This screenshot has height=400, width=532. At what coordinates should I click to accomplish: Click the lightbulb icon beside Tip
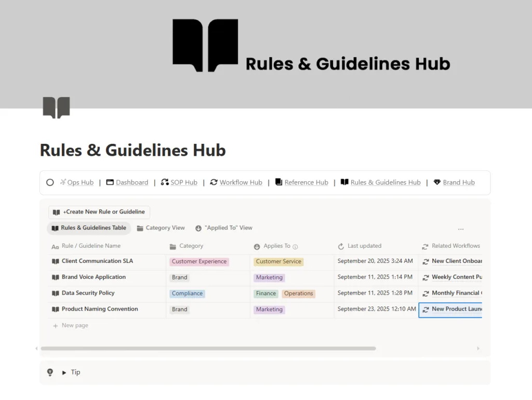(50, 372)
